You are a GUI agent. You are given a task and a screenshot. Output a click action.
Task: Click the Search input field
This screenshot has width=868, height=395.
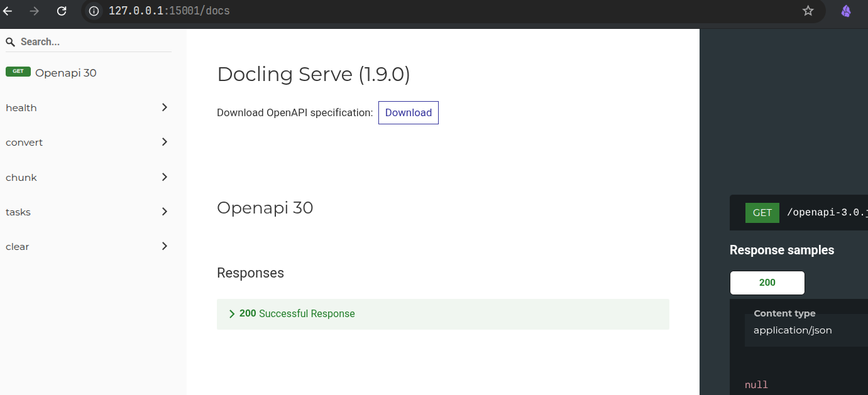click(94, 42)
